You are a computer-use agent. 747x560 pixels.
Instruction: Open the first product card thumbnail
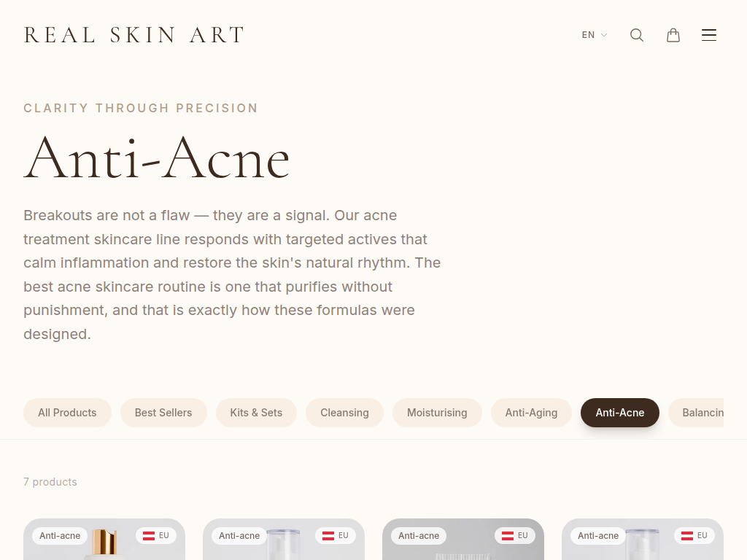[x=104, y=548]
